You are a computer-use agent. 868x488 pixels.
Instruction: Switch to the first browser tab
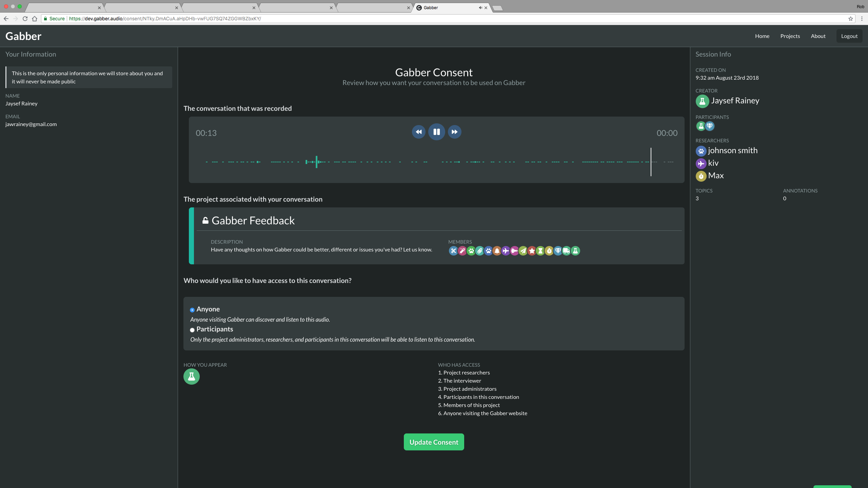[x=64, y=8]
